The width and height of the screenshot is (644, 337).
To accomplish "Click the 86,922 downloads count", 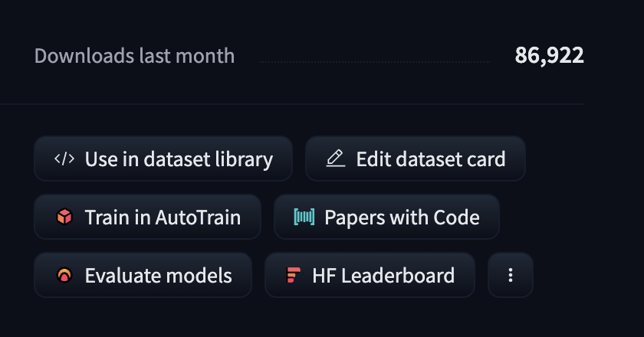I will [x=549, y=56].
